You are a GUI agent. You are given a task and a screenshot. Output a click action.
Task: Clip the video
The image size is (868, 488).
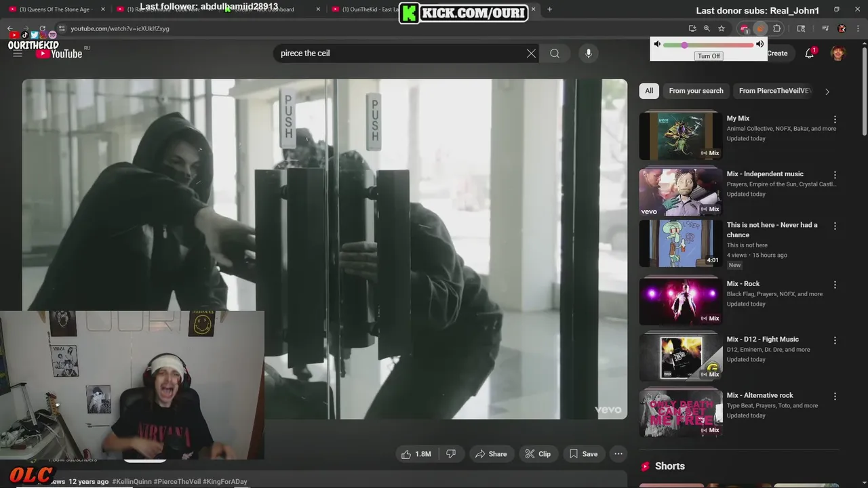[x=538, y=454]
